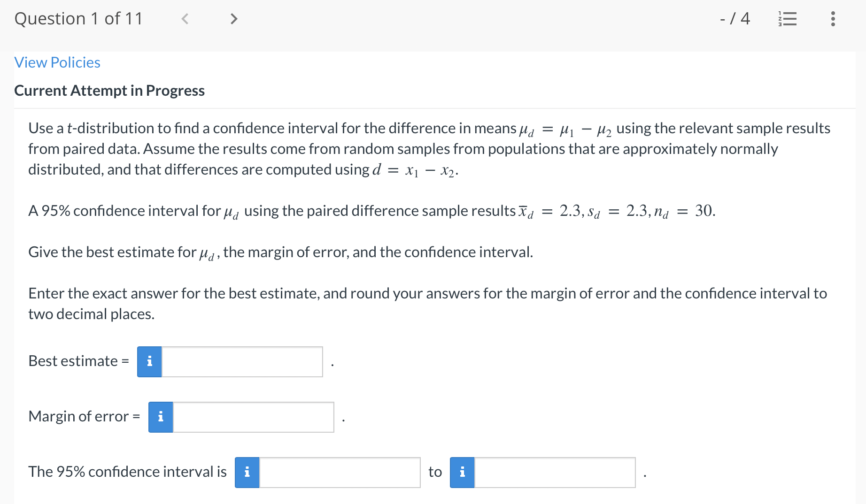Open the info icon beside Best estimate field
This screenshot has width=866, height=504.
[149, 361]
